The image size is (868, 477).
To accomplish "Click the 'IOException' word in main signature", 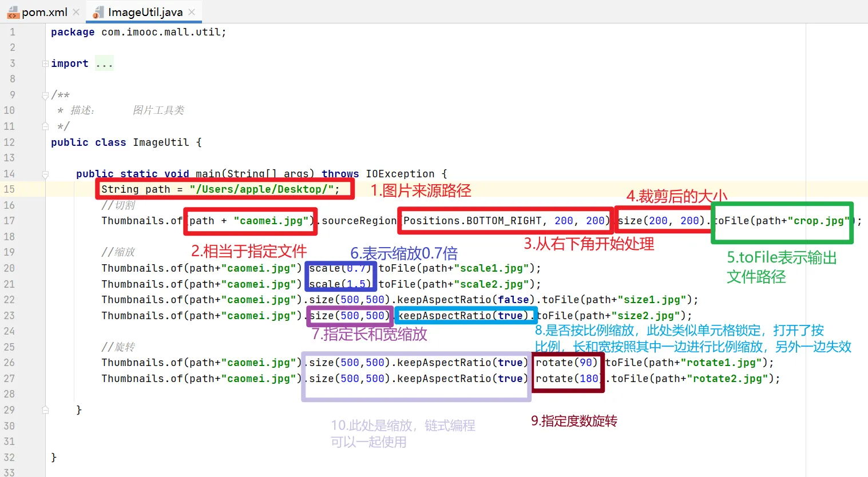I will 401,174.
